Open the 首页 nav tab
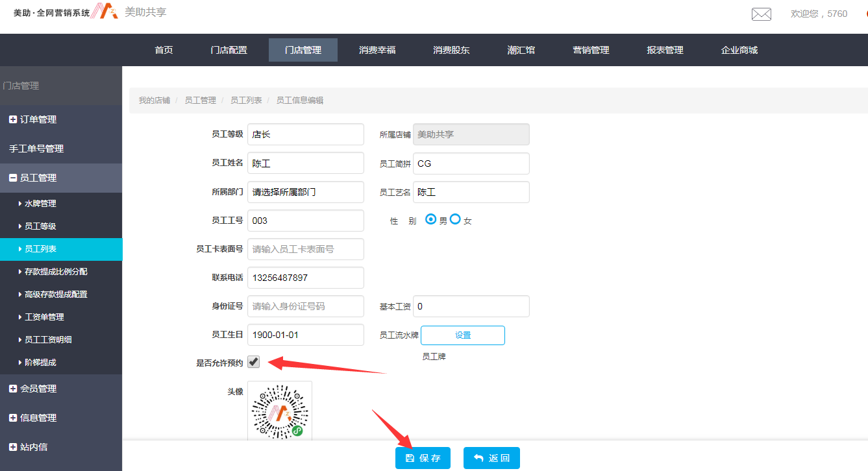This screenshot has height=471, width=868. [x=164, y=50]
